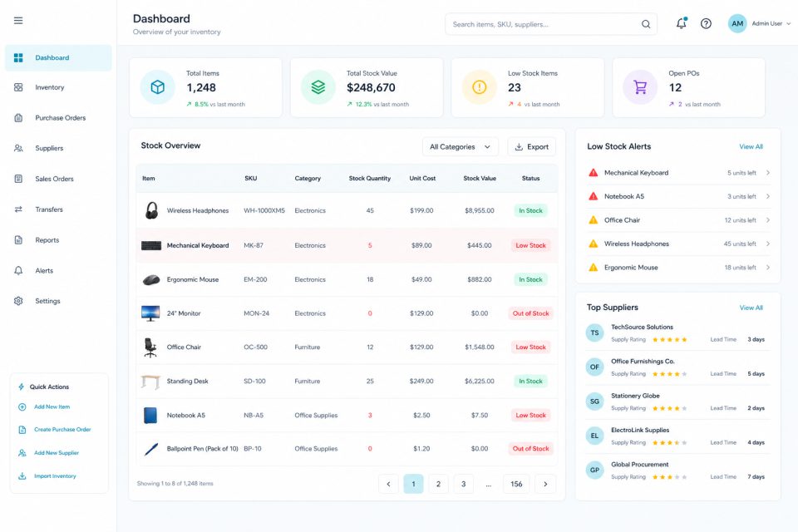Open the Settings sidebar item
The height and width of the screenshot is (532, 798).
coord(58,301)
